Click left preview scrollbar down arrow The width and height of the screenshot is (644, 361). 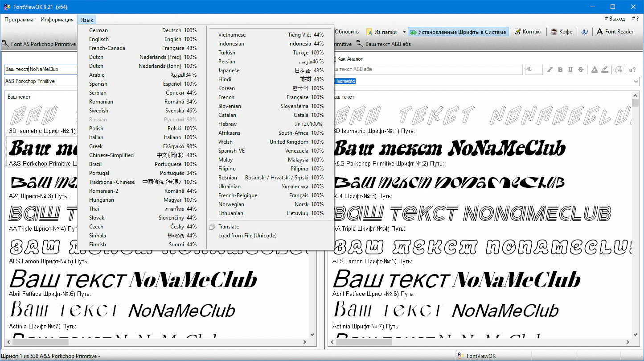(312, 335)
